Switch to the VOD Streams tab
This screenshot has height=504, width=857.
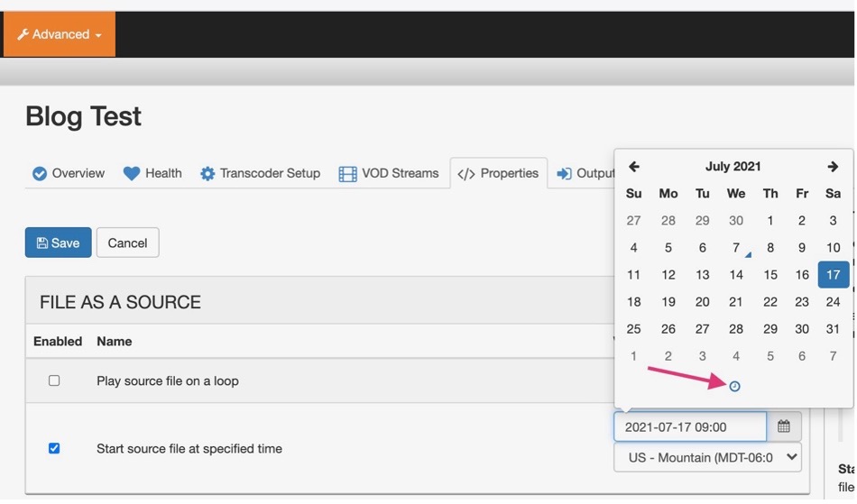[x=389, y=173]
